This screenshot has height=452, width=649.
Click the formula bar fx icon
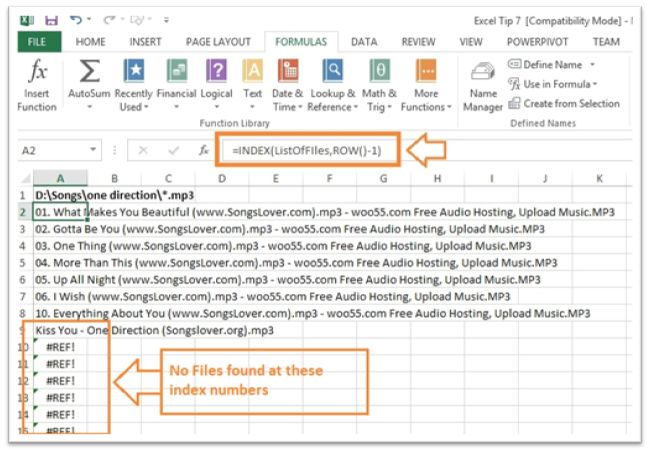203,150
